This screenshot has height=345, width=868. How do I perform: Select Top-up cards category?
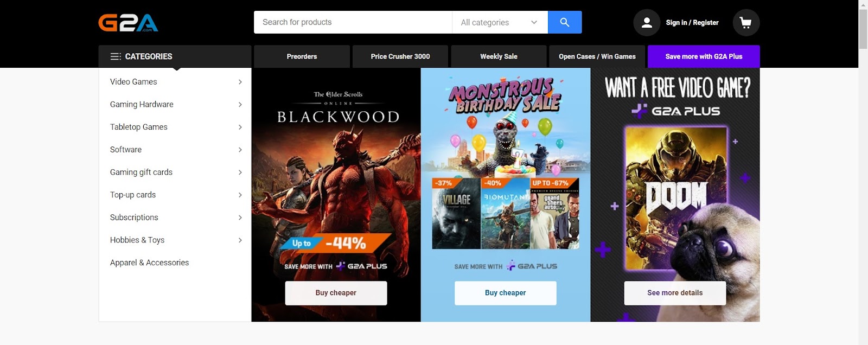[133, 195]
